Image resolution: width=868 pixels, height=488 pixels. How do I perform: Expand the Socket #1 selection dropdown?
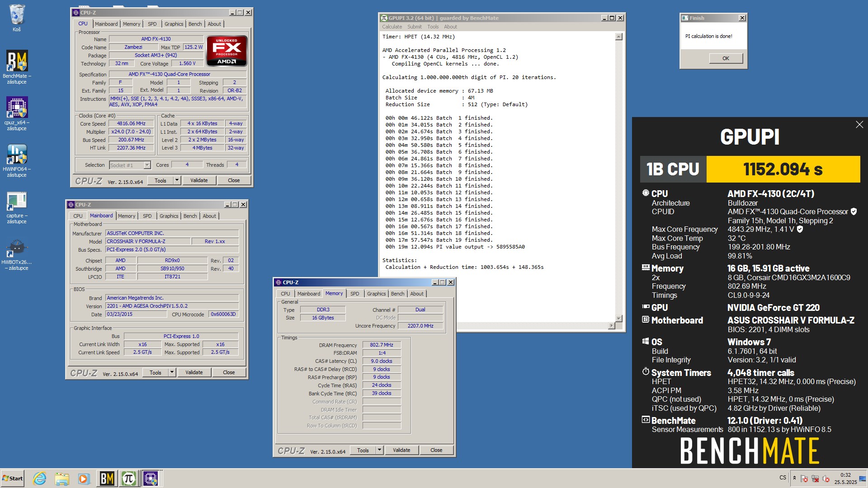(x=147, y=165)
